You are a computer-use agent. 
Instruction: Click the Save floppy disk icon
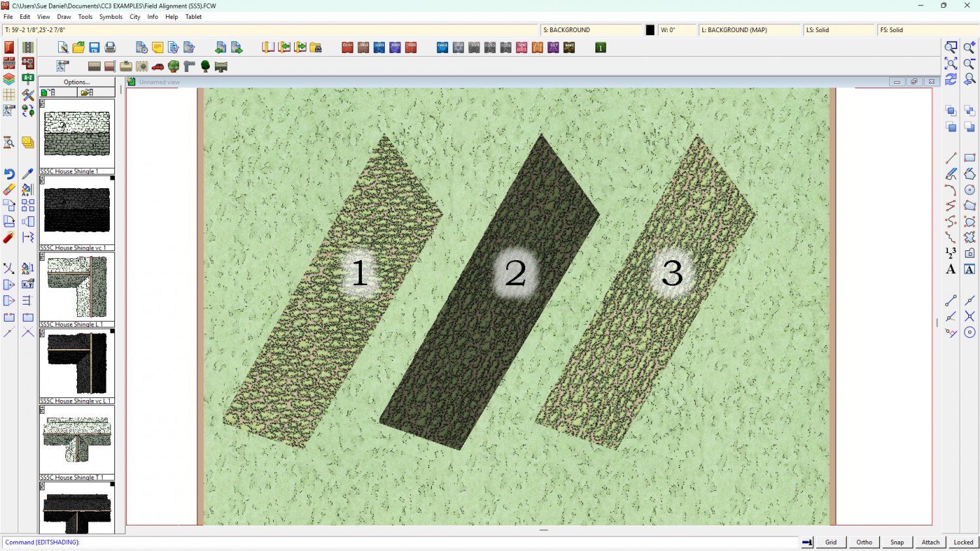click(x=94, y=48)
